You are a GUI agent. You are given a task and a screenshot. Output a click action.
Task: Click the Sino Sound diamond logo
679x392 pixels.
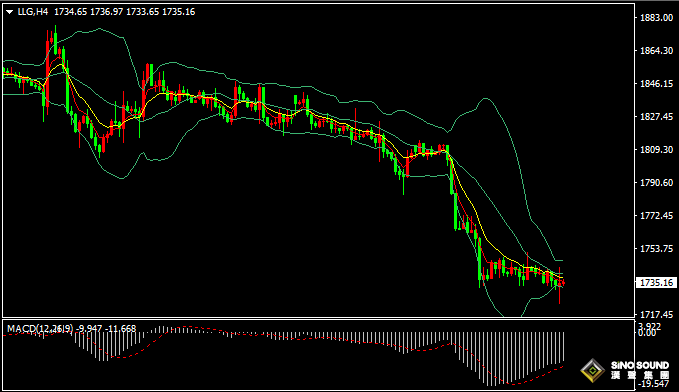pos(592,370)
